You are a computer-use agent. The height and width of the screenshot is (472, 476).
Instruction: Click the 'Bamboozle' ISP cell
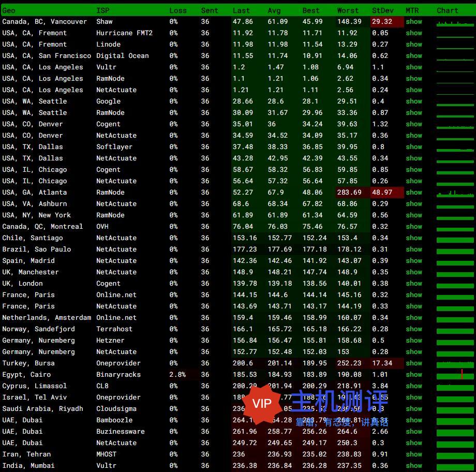114,420
